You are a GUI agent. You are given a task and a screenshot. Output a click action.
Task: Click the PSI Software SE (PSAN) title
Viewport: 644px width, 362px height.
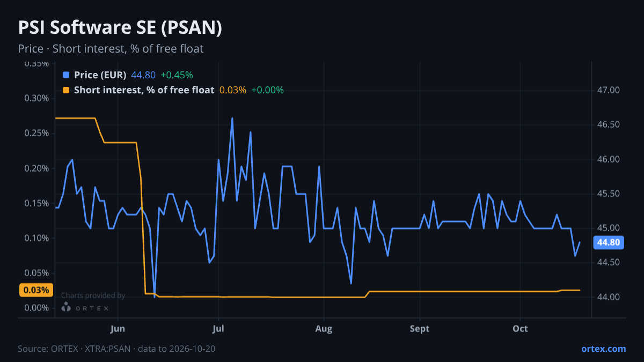click(x=120, y=27)
